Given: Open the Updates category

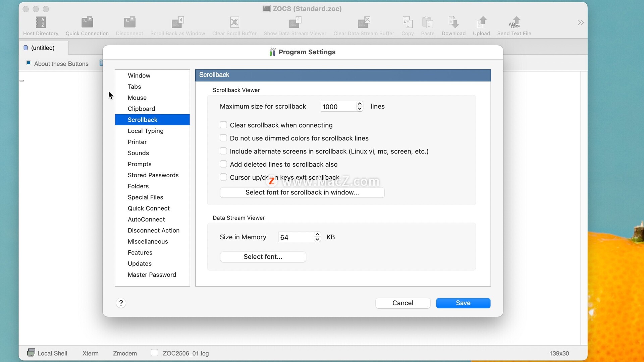Looking at the screenshot, I should pos(152,263).
